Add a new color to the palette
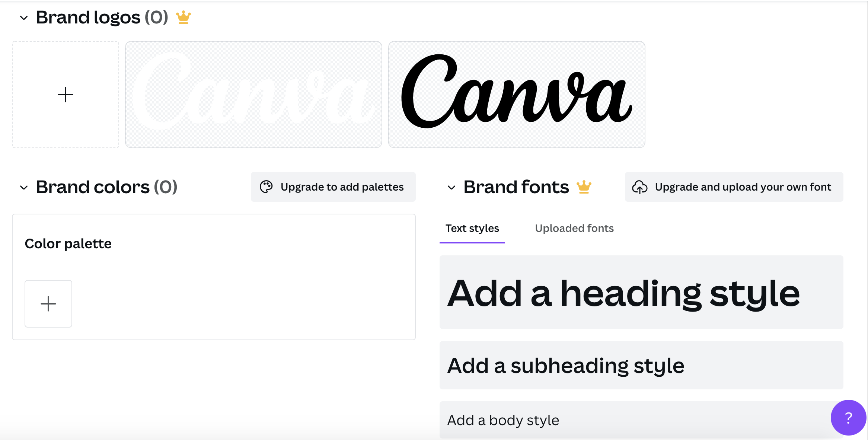The height and width of the screenshot is (440, 868). click(48, 304)
